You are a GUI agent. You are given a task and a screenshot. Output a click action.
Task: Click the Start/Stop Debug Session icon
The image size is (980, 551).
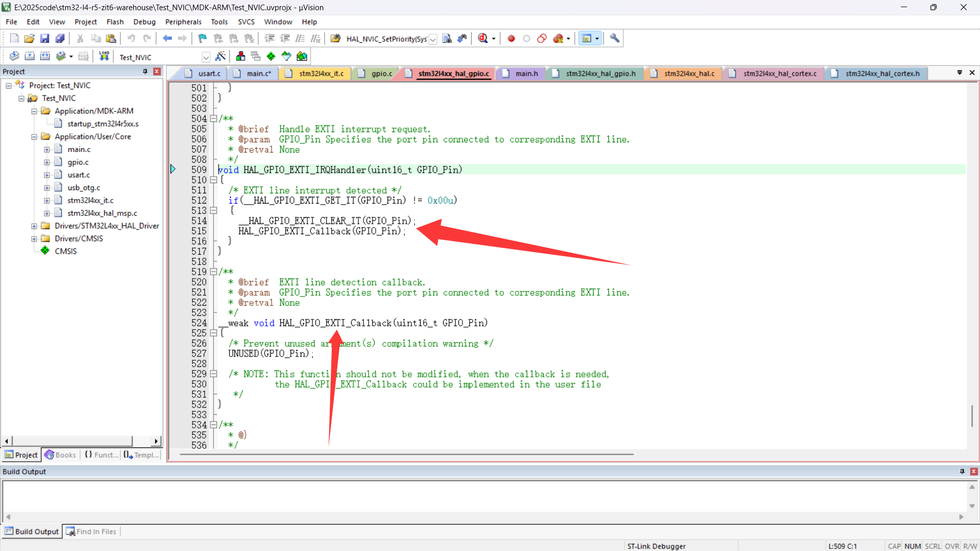(483, 38)
